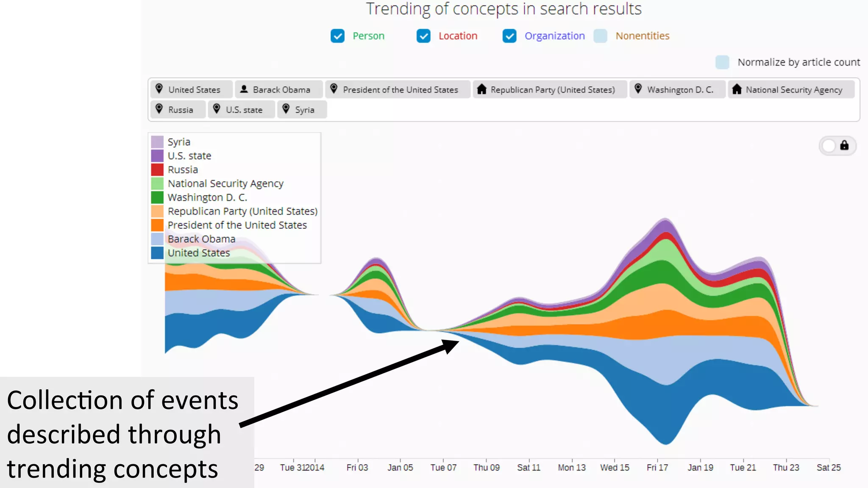Click the U.S. state purple legend swatch

tap(157, 155)
